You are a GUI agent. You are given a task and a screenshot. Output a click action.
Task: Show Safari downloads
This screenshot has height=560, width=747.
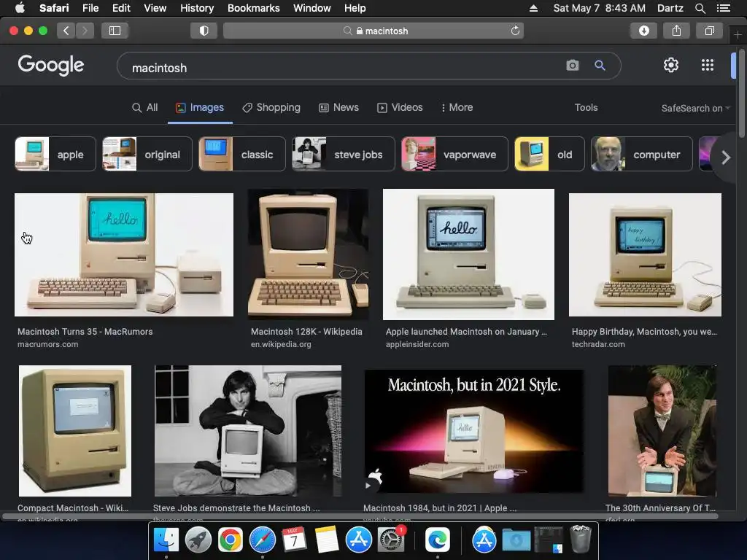tap(643, 31)
